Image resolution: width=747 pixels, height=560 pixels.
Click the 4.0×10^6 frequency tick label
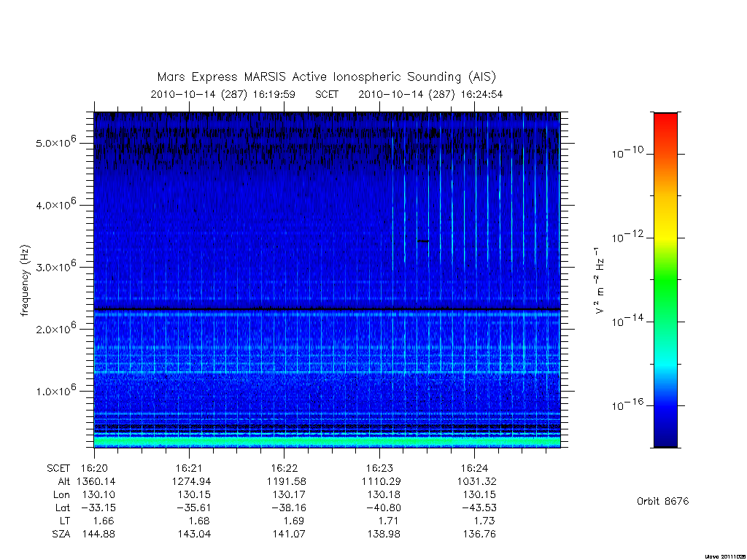coord(55,204)
